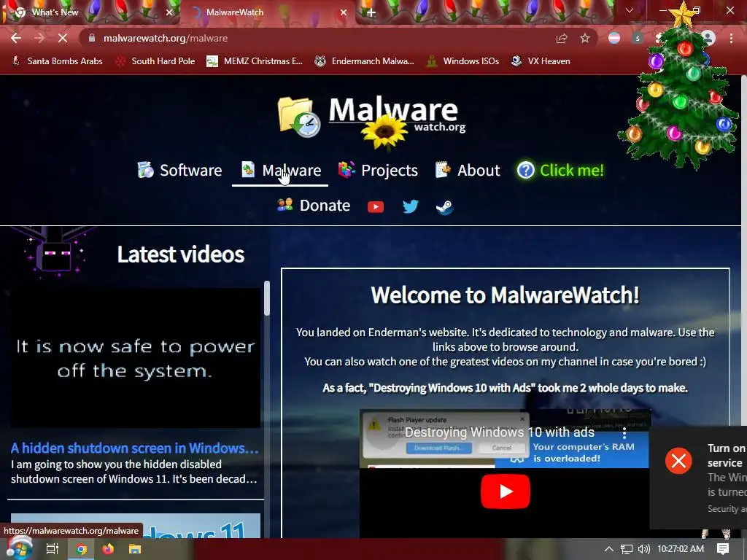This screenshot has width=747, height=560.
Task: Click the Chrome taskbar icon
Action: pyautogui.click(x=81, y=549)
